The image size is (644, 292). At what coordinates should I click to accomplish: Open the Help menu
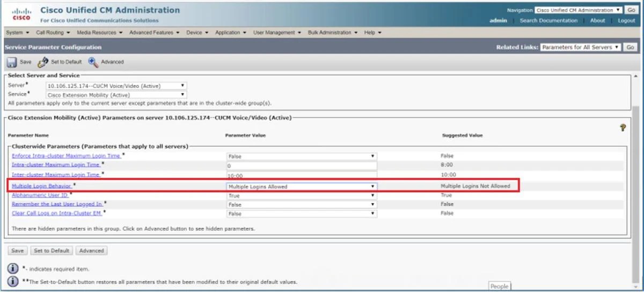pyautogui.click(x=373, y=33)
